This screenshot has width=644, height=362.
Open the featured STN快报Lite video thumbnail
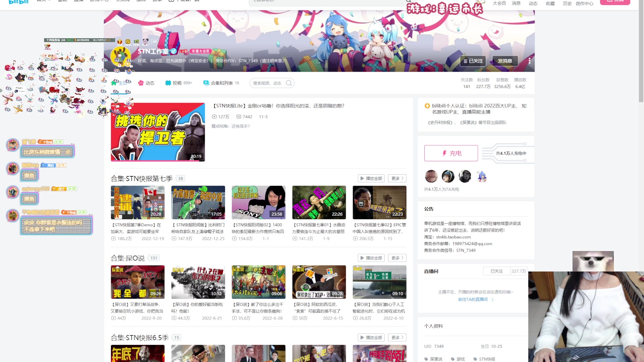point(158,132)
